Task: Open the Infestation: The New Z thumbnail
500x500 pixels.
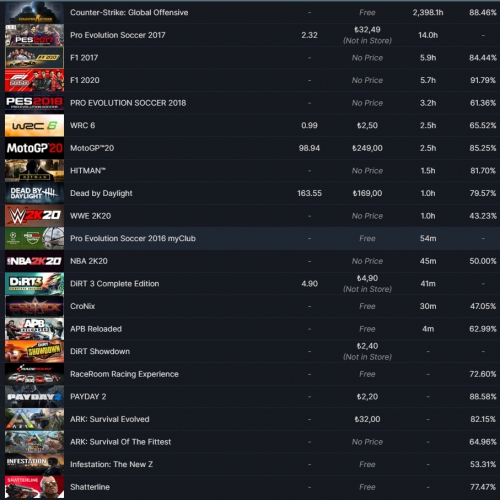Action: tap(34, 465)
